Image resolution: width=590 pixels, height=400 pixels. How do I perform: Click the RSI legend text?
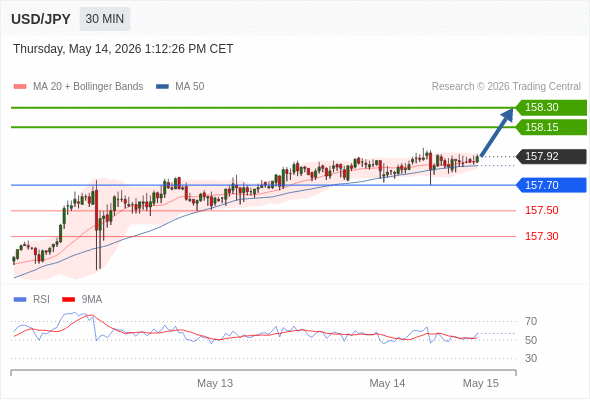41,300
